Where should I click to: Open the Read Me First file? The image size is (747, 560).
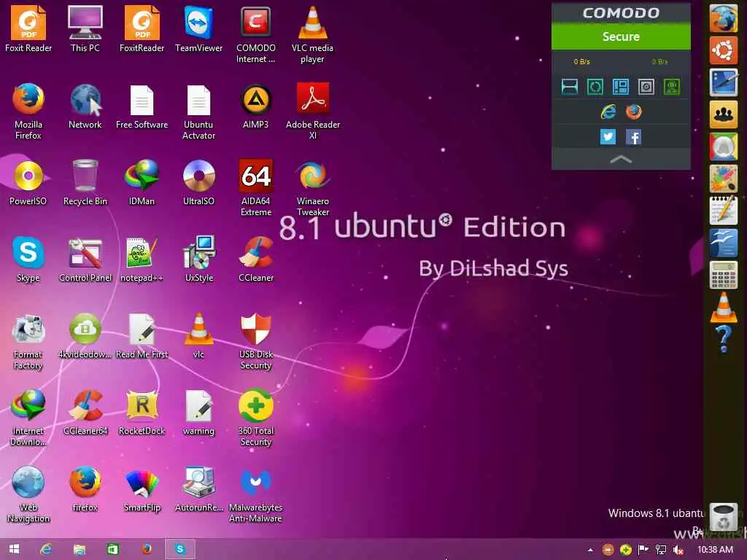click(142, 335)
